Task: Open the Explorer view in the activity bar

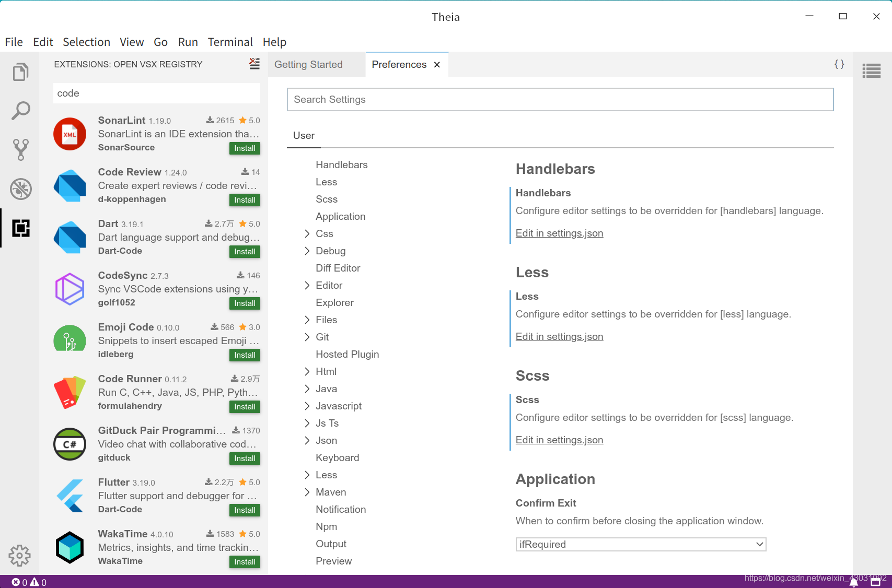Action: [x=20, y=72]
